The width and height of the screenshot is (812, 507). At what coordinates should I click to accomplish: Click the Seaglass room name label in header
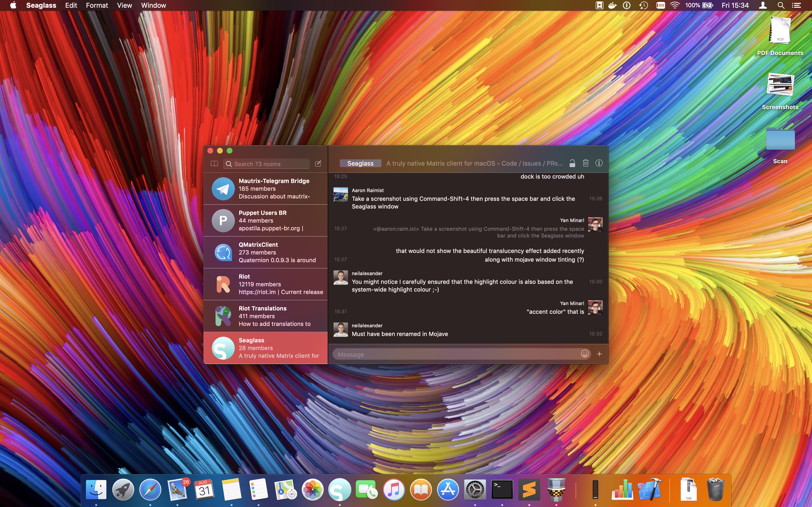[360, 163]
